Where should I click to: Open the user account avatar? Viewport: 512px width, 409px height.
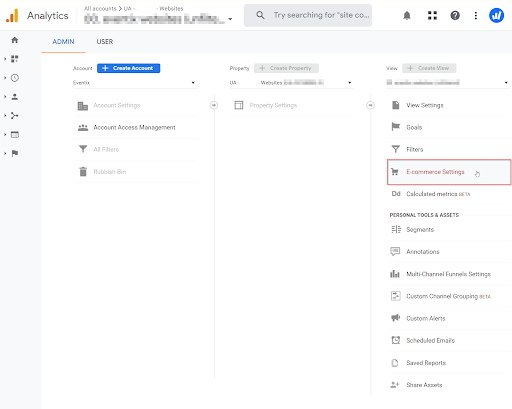point(496,15)
